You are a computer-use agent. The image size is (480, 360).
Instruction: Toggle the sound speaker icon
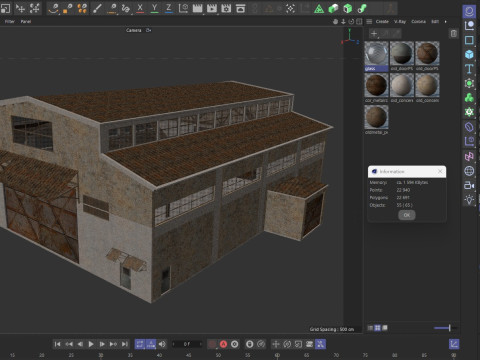tap(162, 344)
